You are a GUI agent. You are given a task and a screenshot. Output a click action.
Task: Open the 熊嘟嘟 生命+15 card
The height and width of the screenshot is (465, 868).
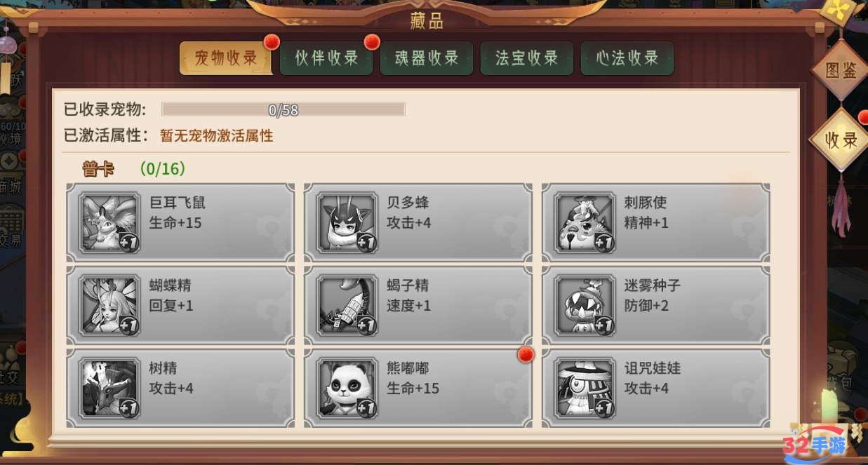[418, 388]
